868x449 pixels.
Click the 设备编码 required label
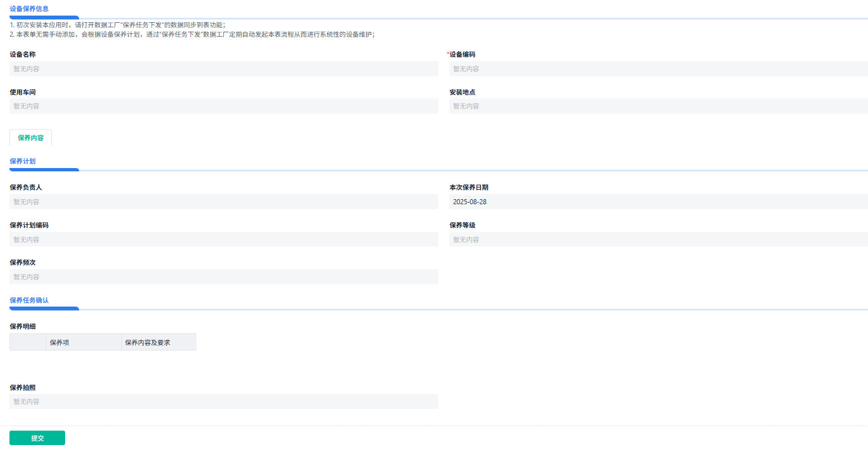[x=461, y=55]
